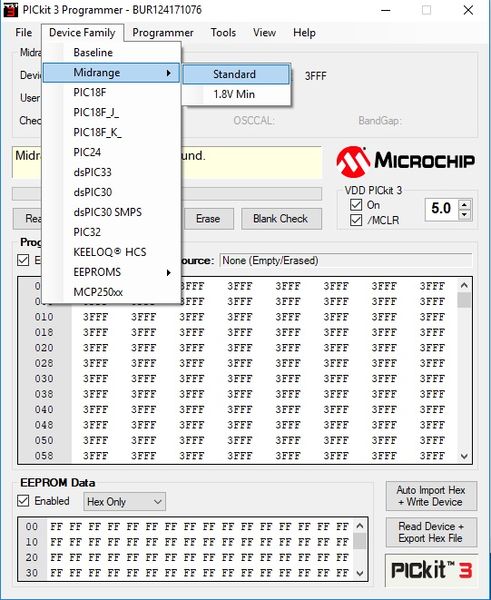
Task: Click program memory address 010
Action: (x=44, y=317)
